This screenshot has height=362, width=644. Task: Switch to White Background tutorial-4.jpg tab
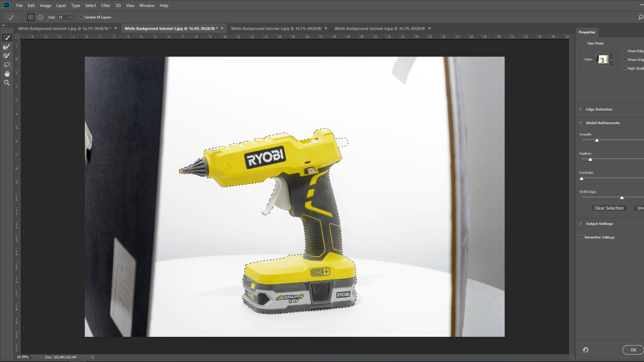point(379,28)
